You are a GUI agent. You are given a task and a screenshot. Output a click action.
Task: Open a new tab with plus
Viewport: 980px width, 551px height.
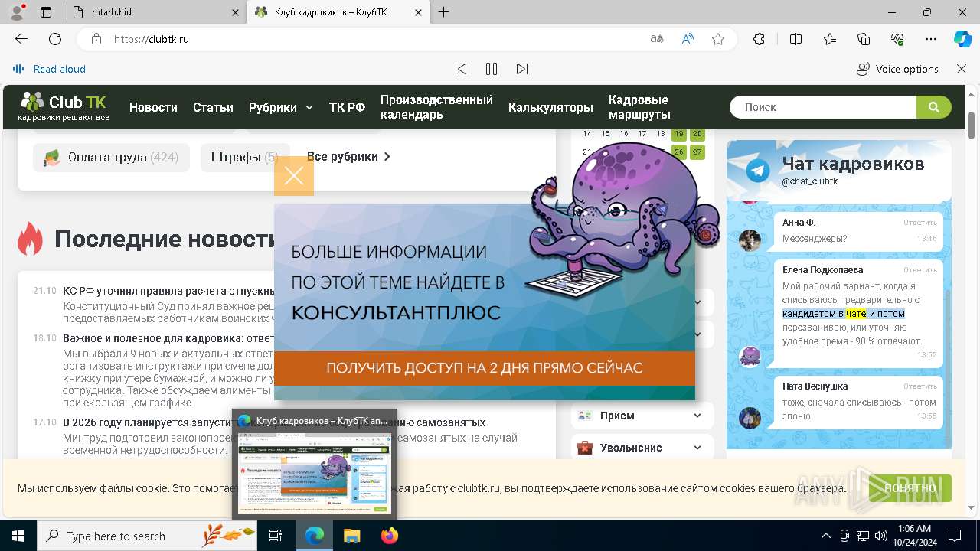tap(444, 12)
